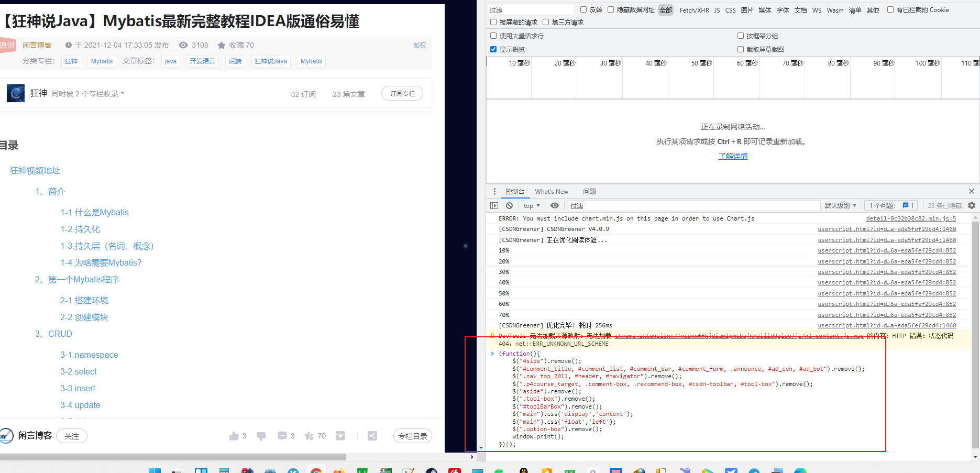Toggle the console sidebar panel icon
This screenshot has height=473, width=980.
pyautogui.click(x=494, y=205)
